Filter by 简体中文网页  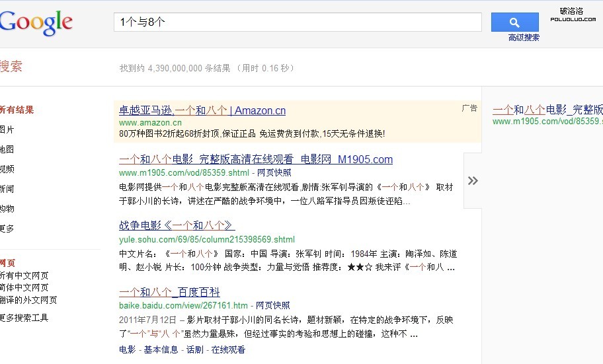click(x=24, y=287)
